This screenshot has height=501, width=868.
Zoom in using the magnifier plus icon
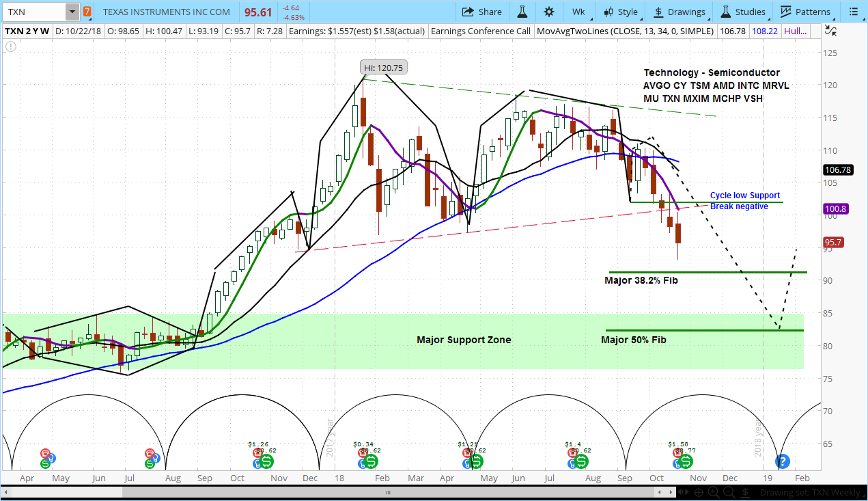pos(714,492)
